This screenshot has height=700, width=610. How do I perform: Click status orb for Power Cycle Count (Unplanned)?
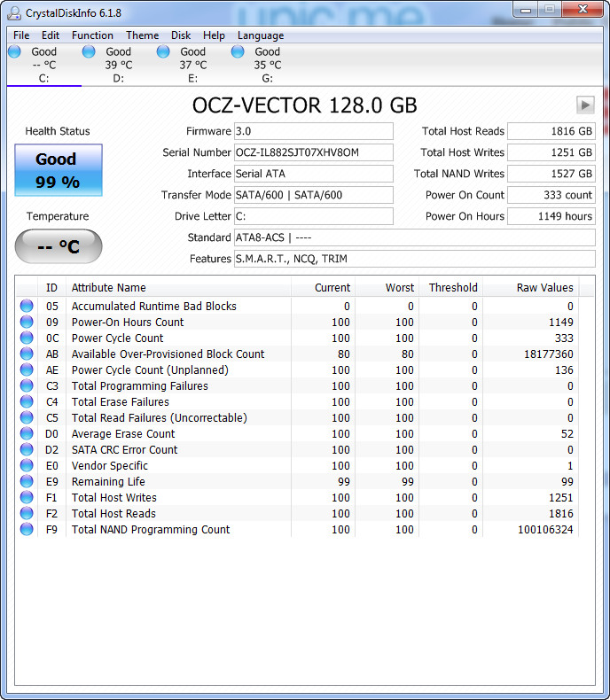pyautogui.click(x=27, y=369)
